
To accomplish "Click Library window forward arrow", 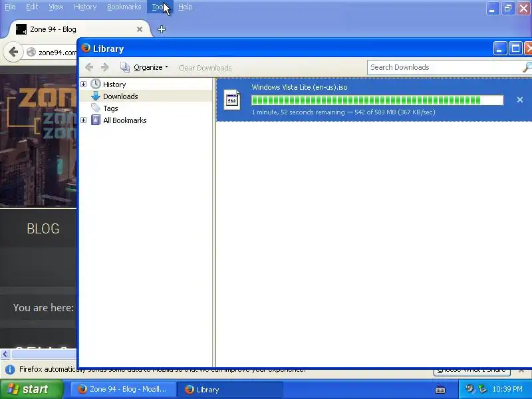I will 105,67.
